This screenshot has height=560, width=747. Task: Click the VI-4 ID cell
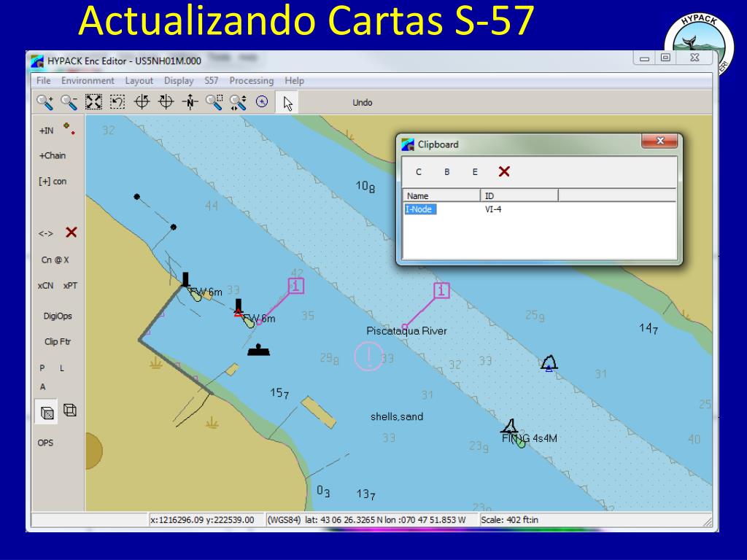point(493,209)
